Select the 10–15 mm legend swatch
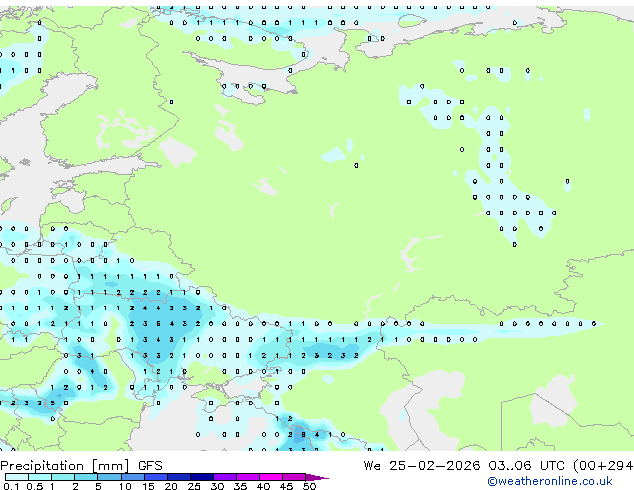This screenshot has height=490, width=634. coord(132,477)
